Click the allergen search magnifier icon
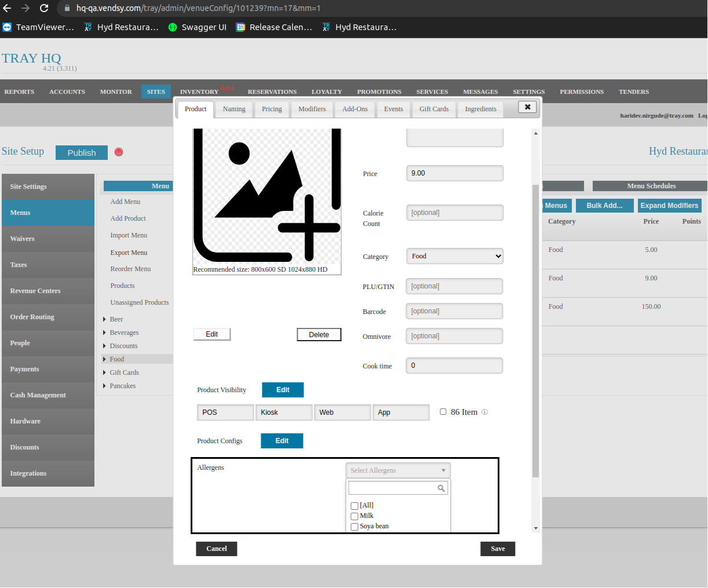This screenshot has width=708, height=588. (441, 488)
